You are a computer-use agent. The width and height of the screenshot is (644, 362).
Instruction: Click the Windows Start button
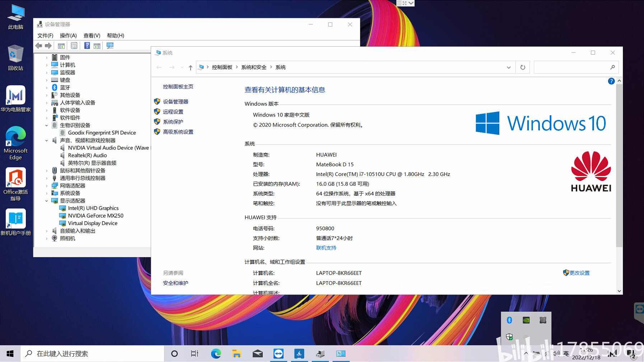10,353
